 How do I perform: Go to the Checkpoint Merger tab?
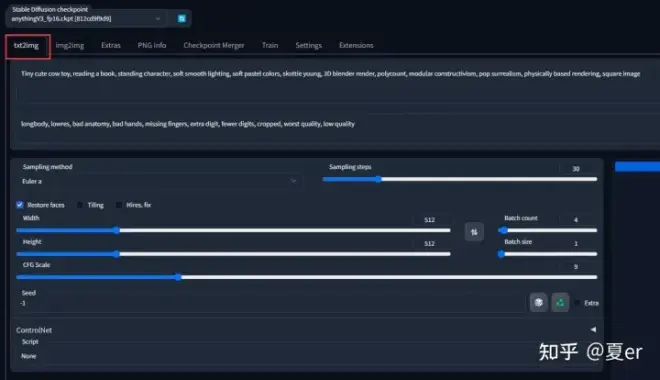click(x=214, y=45)
